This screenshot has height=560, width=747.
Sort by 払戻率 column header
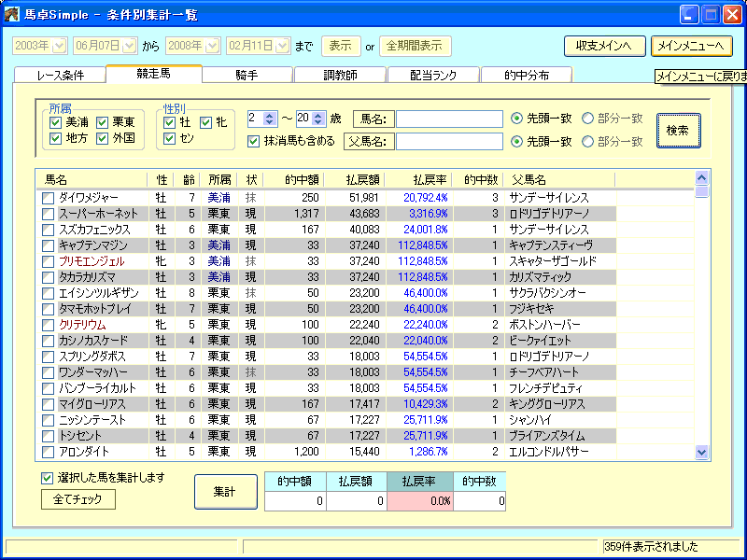click(x=419, y=179)
